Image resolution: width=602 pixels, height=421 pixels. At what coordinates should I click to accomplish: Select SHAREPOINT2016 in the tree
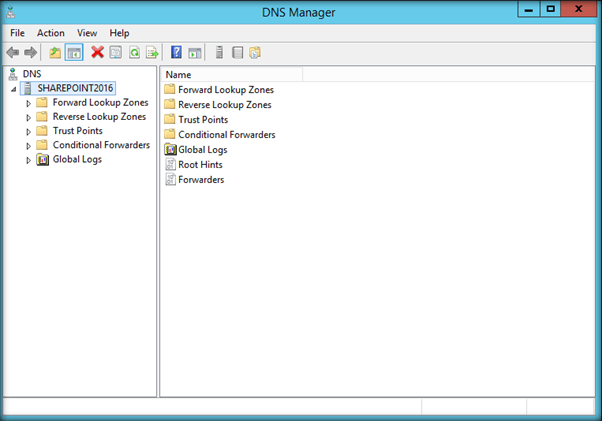75,88
